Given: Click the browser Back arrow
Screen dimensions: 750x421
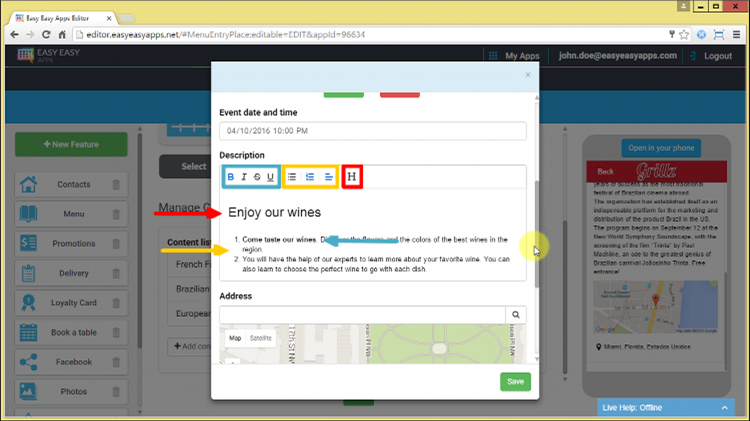Looking at the screenshot, I should coord(14,34).
